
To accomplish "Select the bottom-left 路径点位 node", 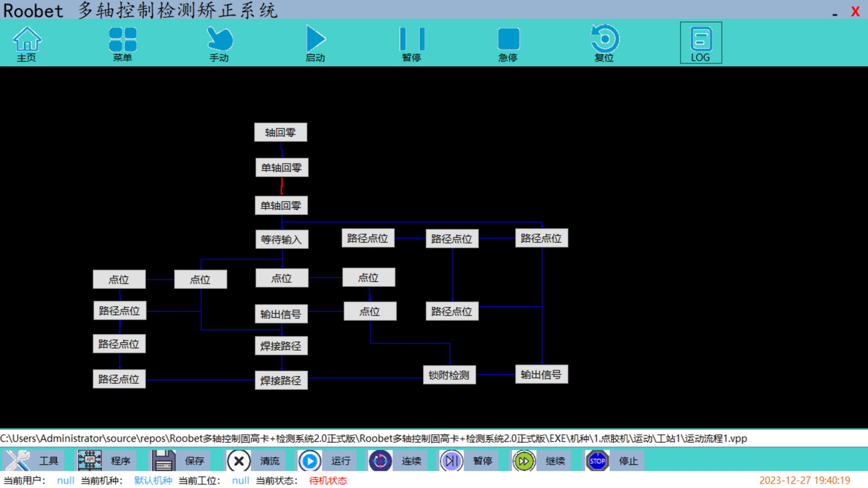I will (x=119, y=379).
